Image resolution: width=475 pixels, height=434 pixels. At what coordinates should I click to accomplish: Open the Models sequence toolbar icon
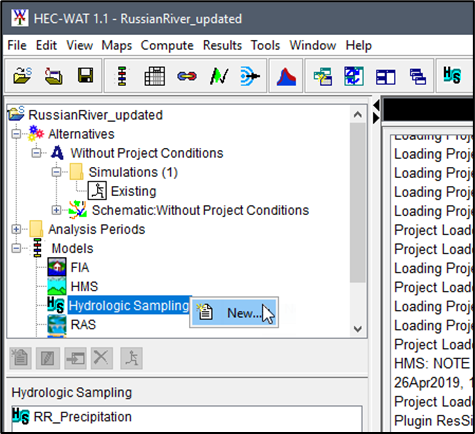coord(122,76)
